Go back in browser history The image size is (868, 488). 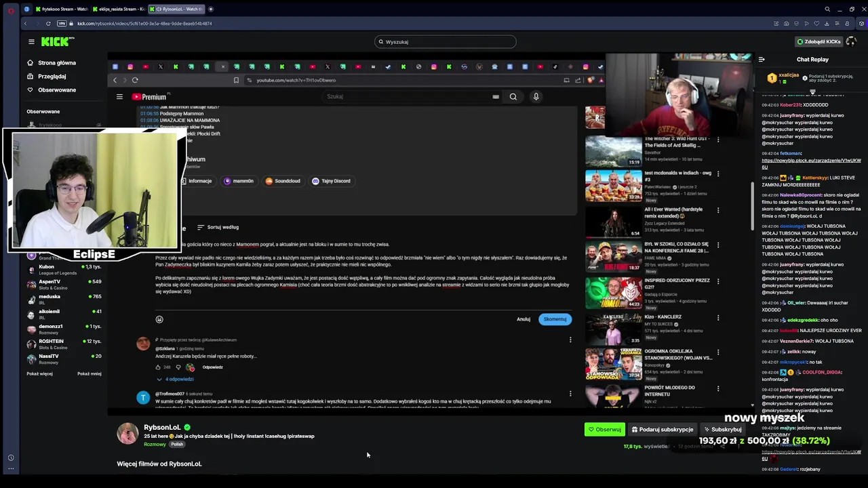(25, 23)
